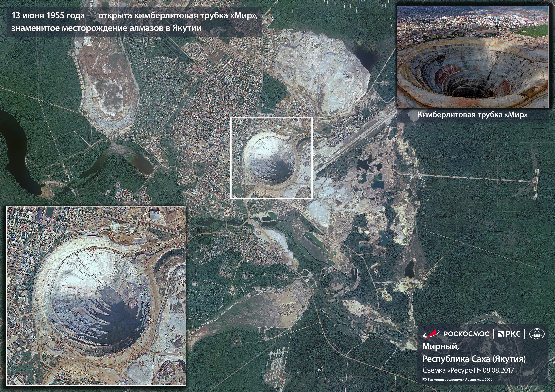
Task: Click the caption 'Кимберлитовая трубка «Мир»'
Action: coord(472,115)
